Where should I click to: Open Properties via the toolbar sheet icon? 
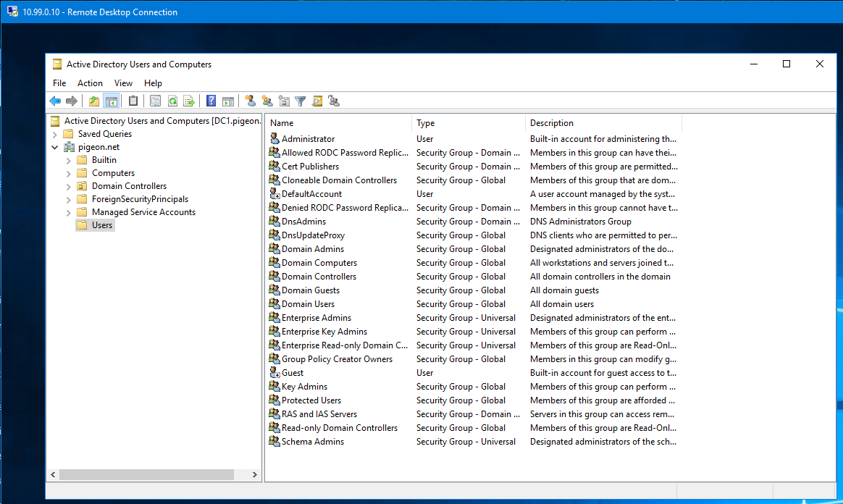(x=156, y=101)
